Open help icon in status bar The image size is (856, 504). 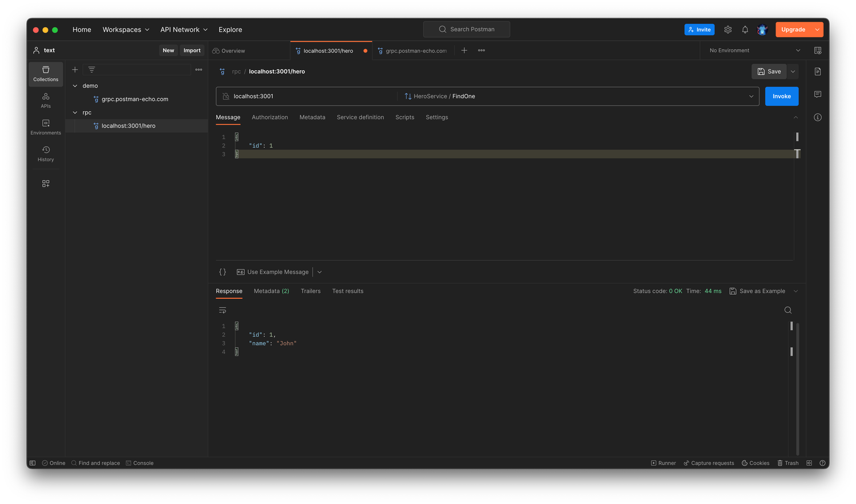pyautogui.click(x=822, y=463)
